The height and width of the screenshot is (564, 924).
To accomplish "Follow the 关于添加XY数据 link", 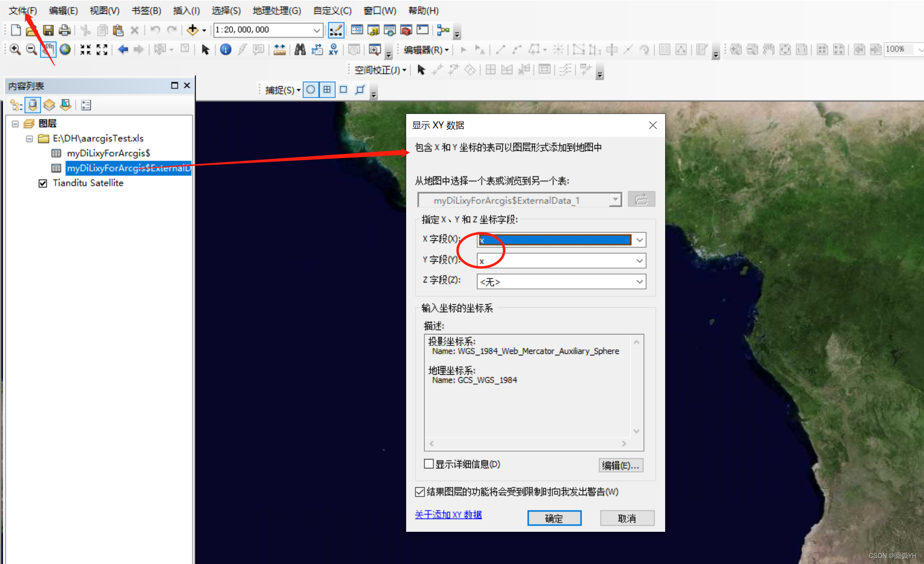I will (x=448, y=515).
